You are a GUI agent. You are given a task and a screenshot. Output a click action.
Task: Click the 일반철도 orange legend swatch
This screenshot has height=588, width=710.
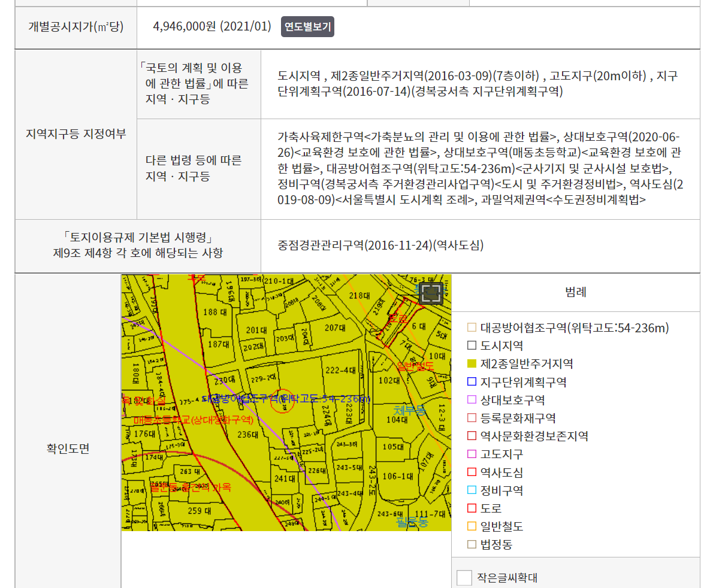point(472,526)
